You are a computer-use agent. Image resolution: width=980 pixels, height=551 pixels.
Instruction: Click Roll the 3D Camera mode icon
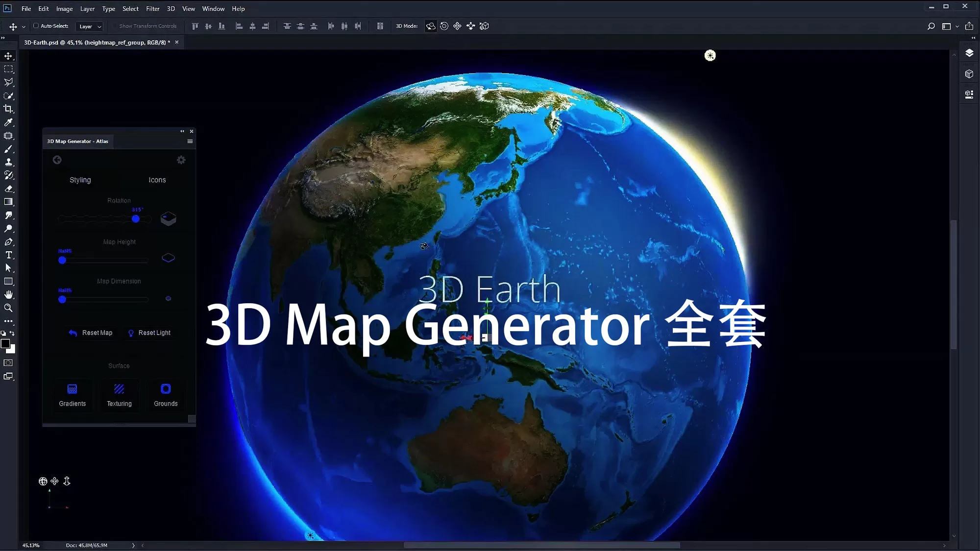[x=444, y=26]
